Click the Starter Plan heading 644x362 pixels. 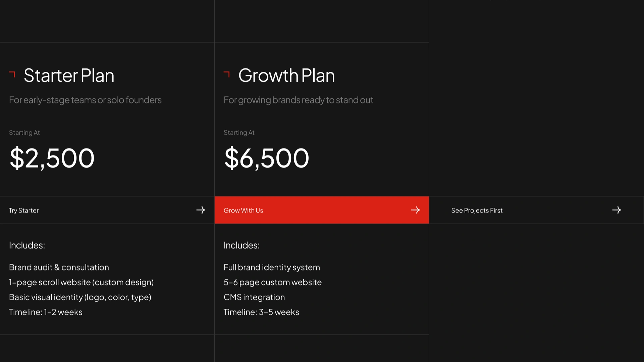coord(69,75)
